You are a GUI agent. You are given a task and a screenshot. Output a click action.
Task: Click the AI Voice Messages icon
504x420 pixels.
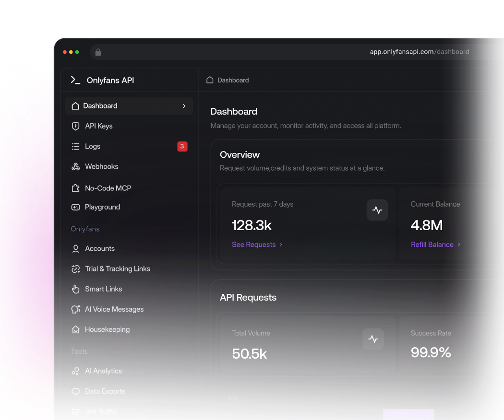pos(75,309)
